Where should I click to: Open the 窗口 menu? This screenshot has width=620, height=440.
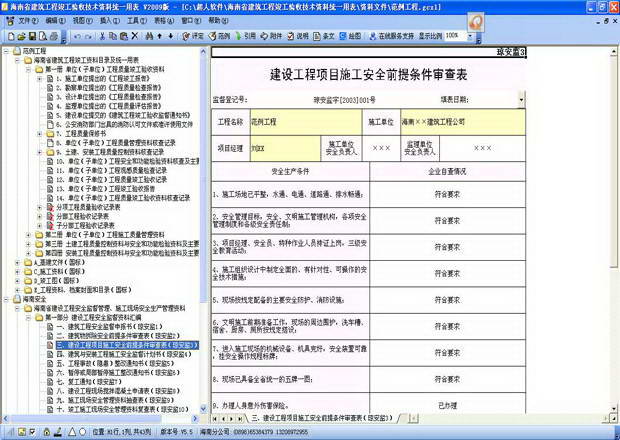coord(191,21)
